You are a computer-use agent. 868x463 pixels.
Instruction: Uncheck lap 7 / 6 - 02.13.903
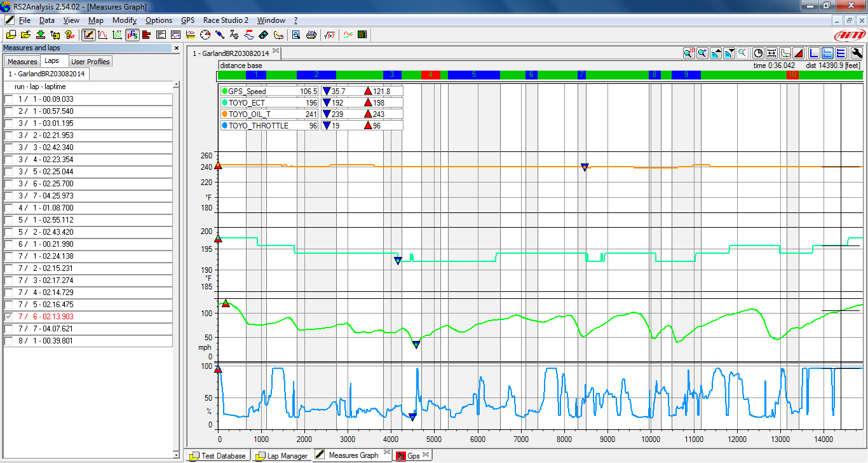(x=8, y=317)
